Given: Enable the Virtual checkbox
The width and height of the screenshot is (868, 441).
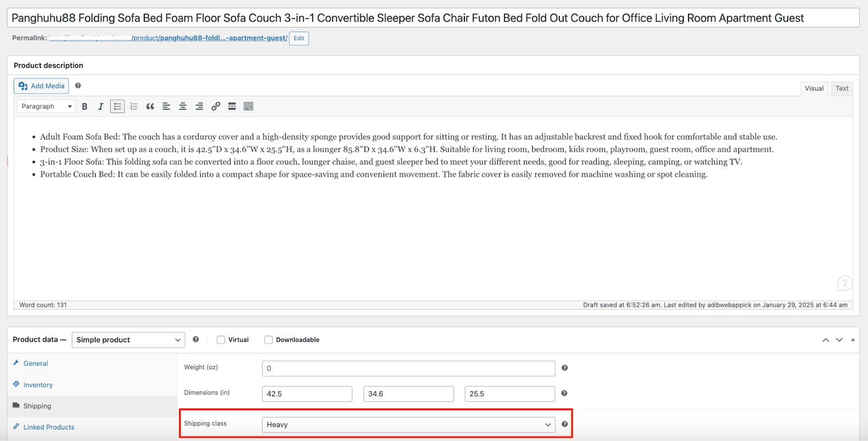Looking at the screenshot, I should [x=221, y=340].
